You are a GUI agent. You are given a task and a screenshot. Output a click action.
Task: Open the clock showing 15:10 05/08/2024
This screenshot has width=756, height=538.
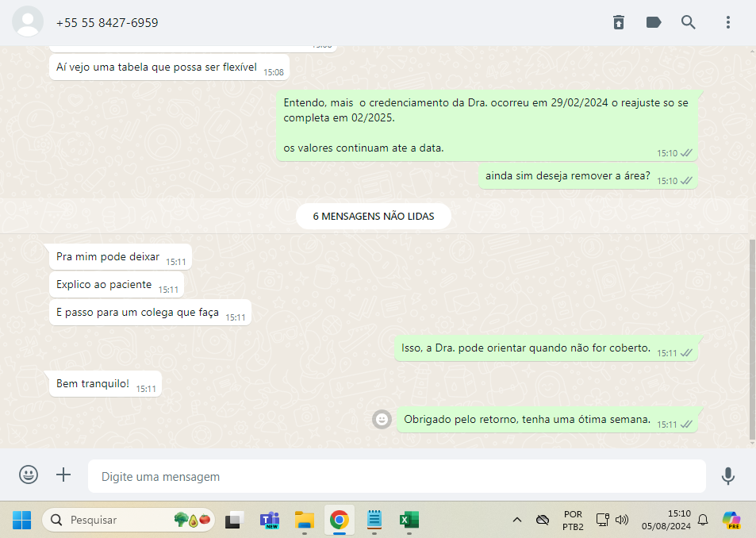(x=666, y=520)
